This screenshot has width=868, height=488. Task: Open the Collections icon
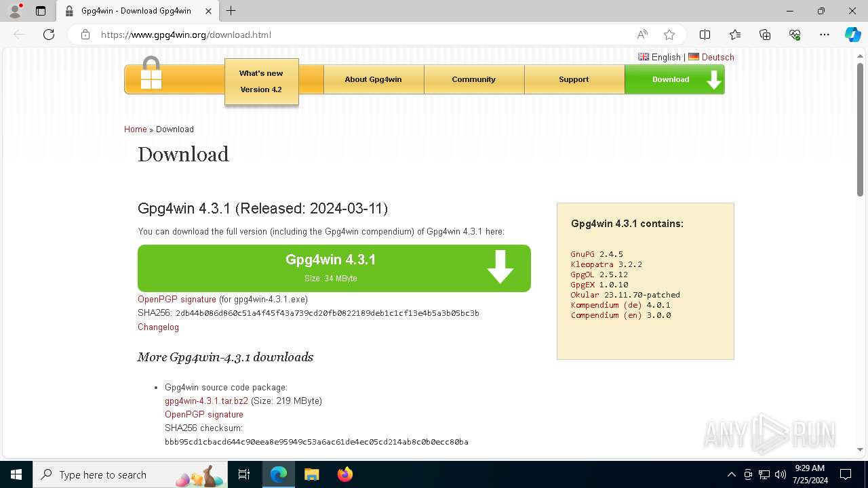(765, 35)
